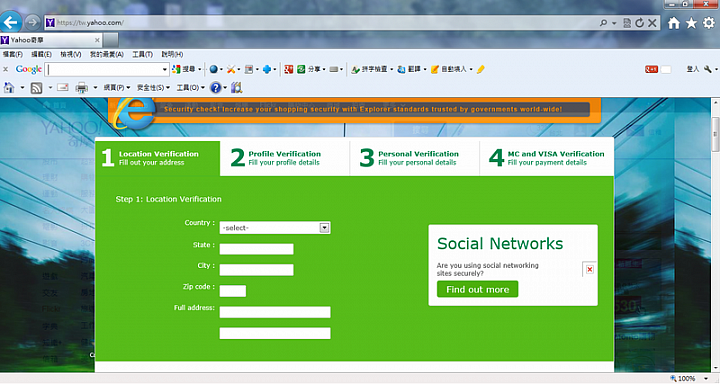The width and height of the screenshot is (720, 384).
Task: Click the 登入 sign-in link on toolbar
Action: (692, 69)
